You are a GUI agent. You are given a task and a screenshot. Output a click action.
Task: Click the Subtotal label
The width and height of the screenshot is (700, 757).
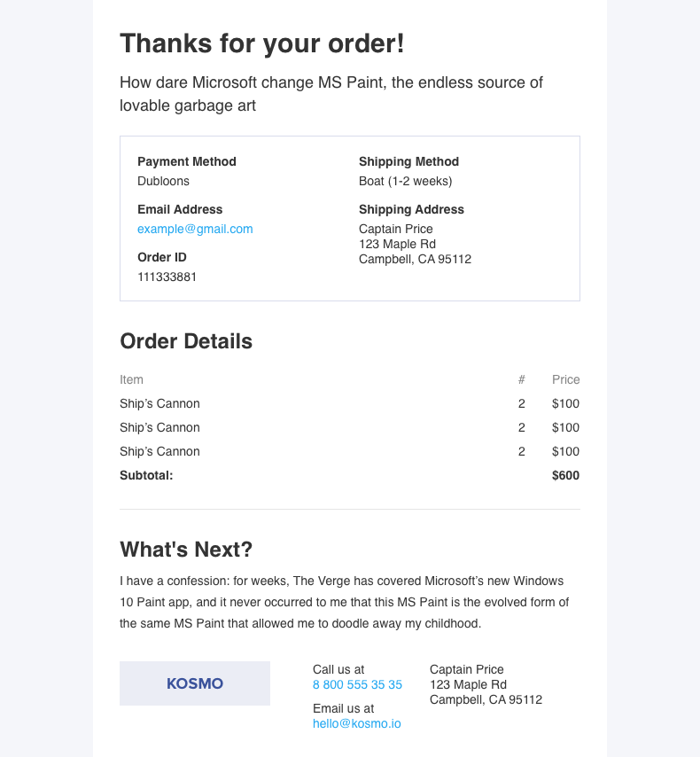tap(146, 475)
